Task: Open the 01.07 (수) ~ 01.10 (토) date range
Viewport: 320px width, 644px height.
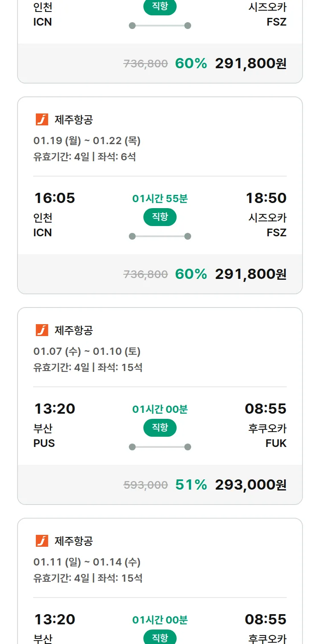Action: 87,351
